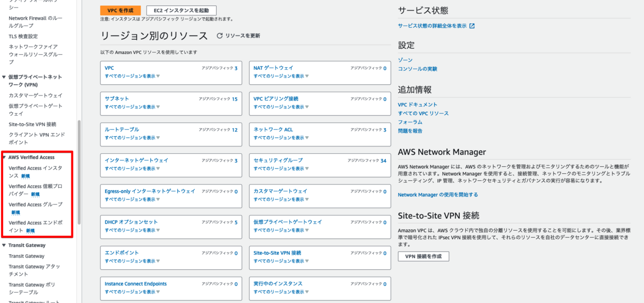
Task: Collapse the AWS Verified Access section
Action: click(4, 157)
